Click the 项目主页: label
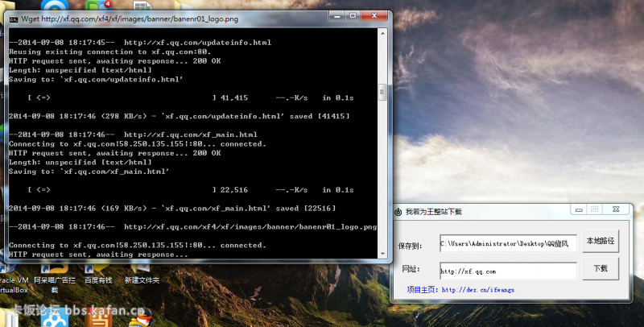Viewport: 644px width, 327px height. click(x=423, y=290)
